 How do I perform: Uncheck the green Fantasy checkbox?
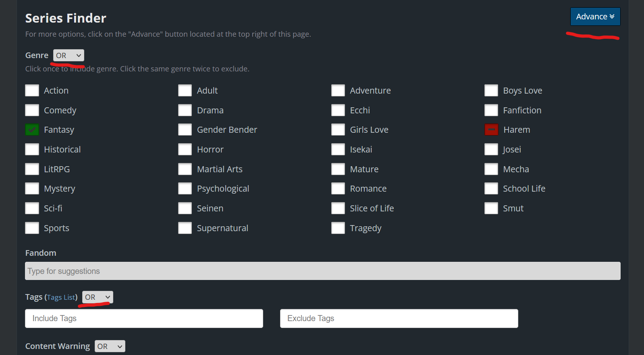click(x=32, y=130)
